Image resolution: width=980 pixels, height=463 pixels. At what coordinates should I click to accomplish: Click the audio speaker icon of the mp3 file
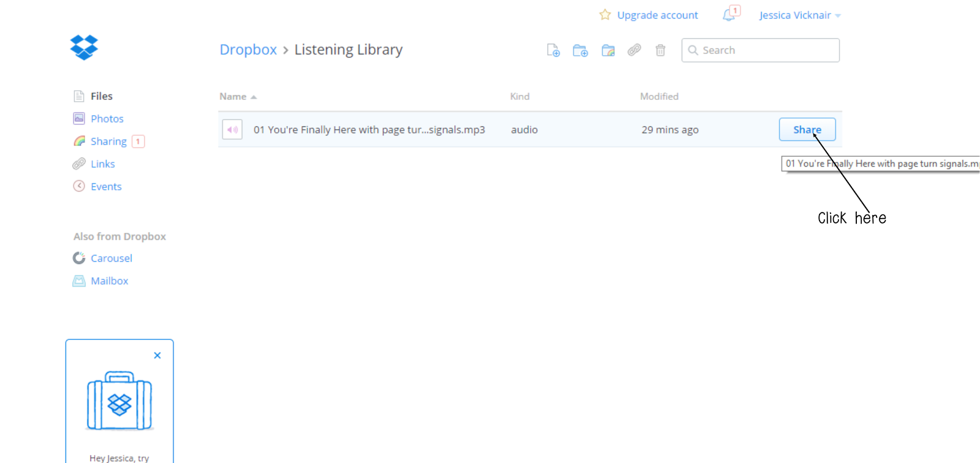tap(232, 130)
